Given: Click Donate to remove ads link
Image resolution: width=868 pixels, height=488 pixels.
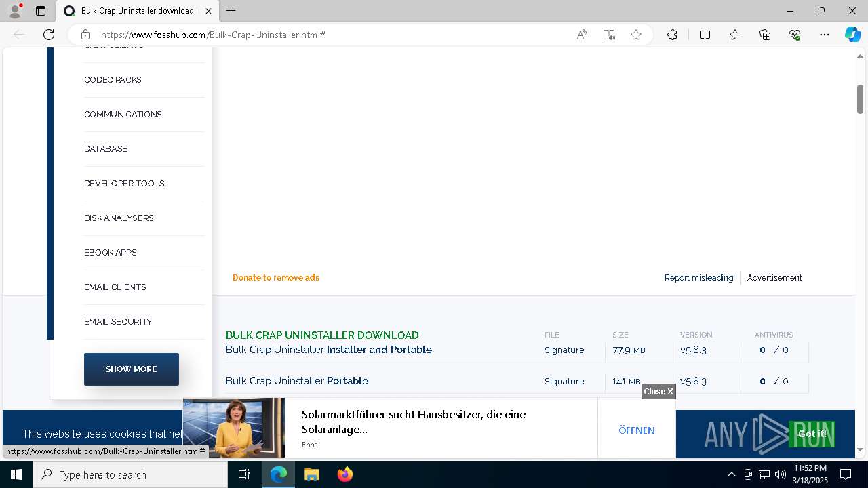Looking at the screenshot, I should point(276,278).
